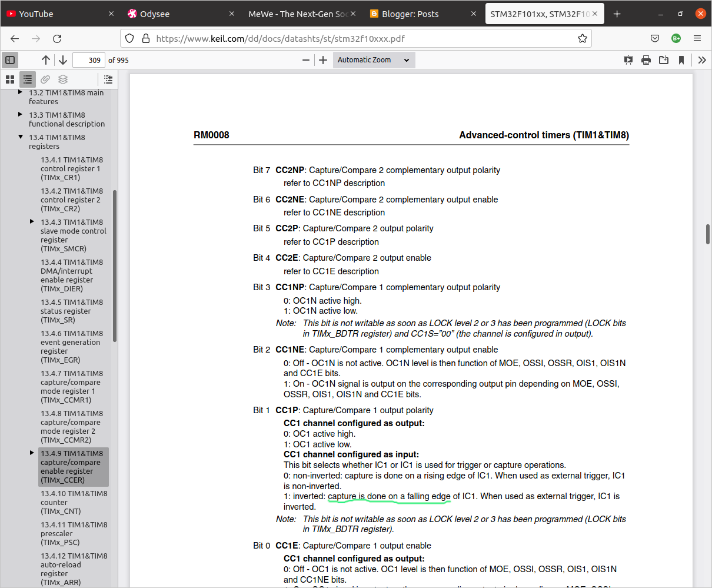Go to next page arrow

tap(63, 60)
